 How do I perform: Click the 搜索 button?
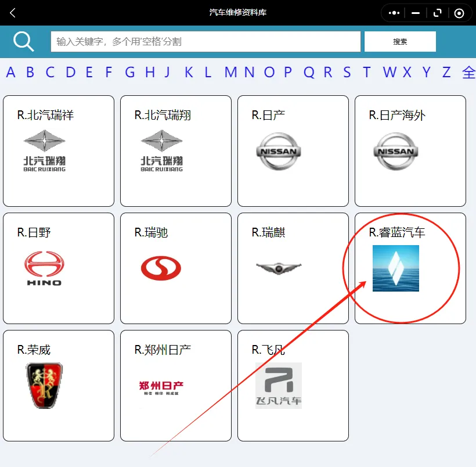pyautogui.click(x=400, y=42)
